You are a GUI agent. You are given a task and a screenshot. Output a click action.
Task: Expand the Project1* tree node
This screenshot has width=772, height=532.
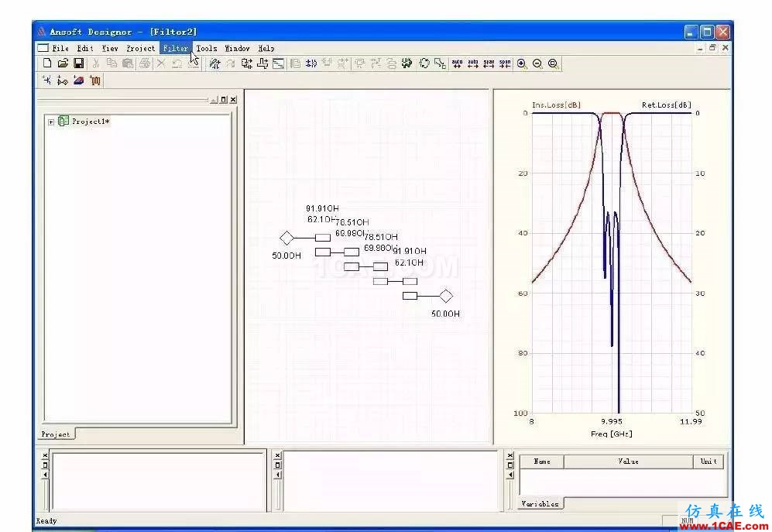(51, 122)
